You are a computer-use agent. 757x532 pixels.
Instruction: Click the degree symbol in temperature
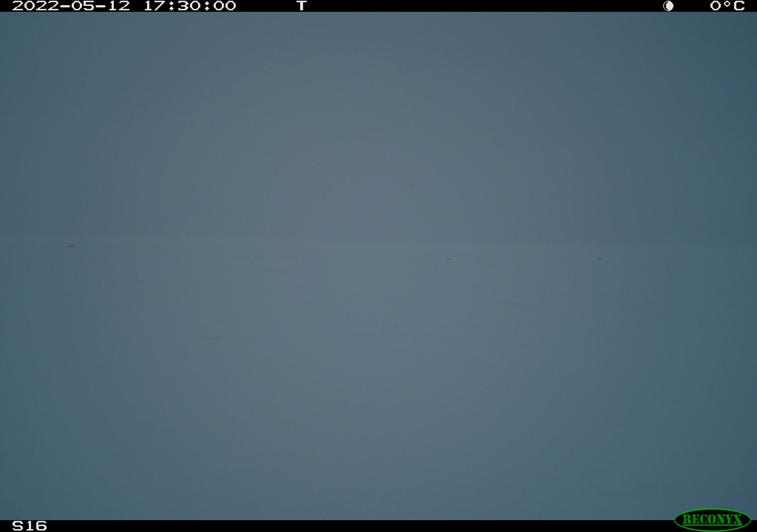727,4
